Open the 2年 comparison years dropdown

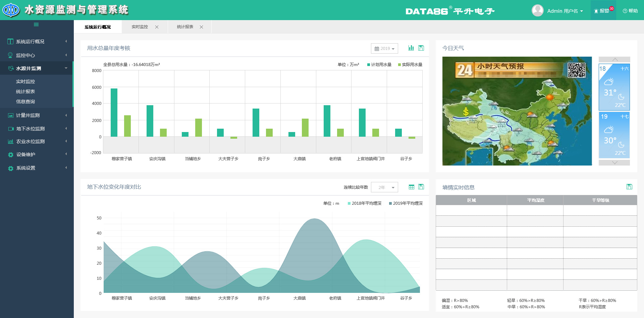coord(384,187)
